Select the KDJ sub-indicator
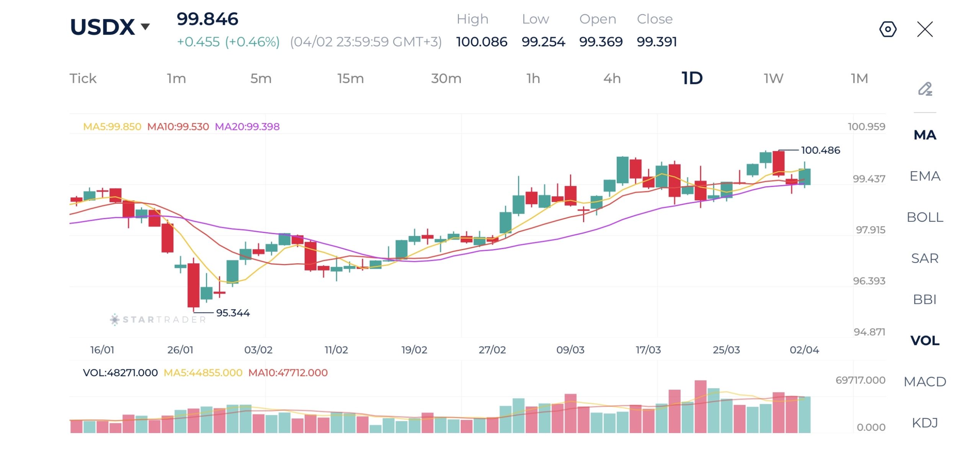 click(x=925, y=423)
